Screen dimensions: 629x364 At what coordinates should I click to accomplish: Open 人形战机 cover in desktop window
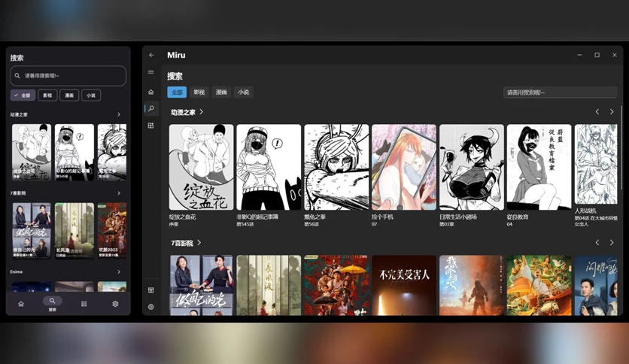tap(596, 165)
